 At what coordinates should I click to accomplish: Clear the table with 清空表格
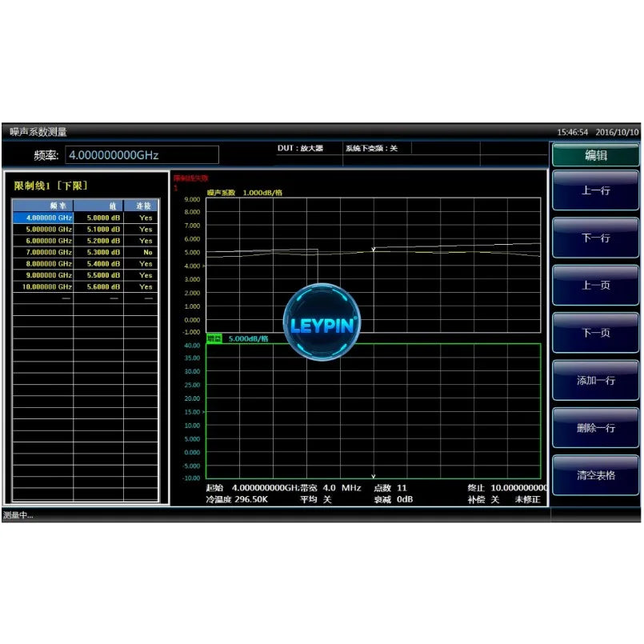click(595, 475)
